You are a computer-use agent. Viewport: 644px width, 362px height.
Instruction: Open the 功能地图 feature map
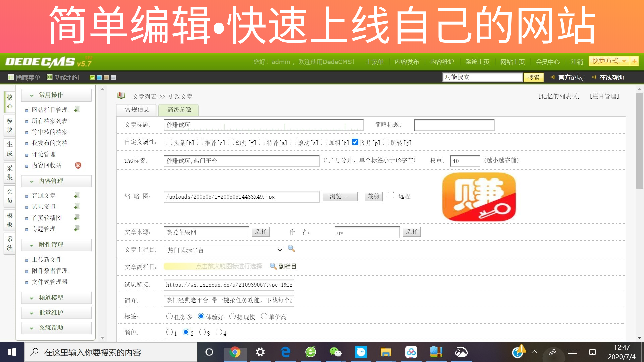[x=63, y=77]
